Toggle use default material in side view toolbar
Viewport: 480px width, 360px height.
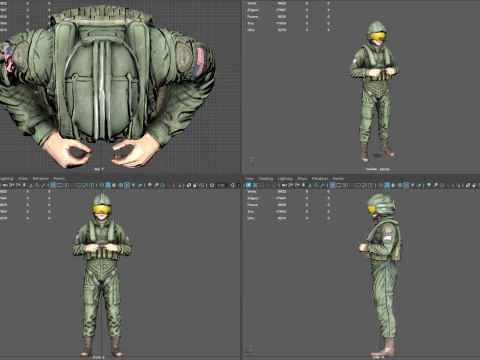pyautogui.click(x=393, y=185)
